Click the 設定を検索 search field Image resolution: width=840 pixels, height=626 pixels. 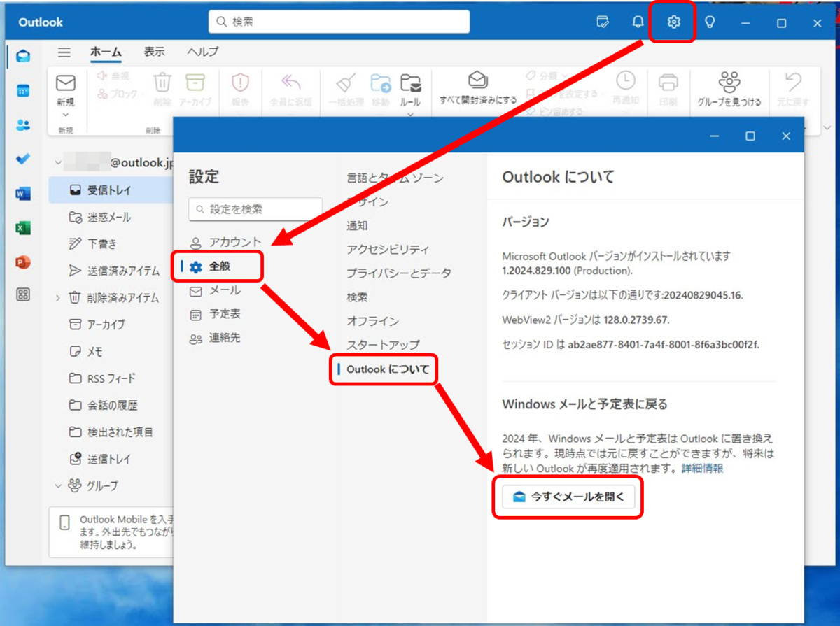click(x=255, y=208)
